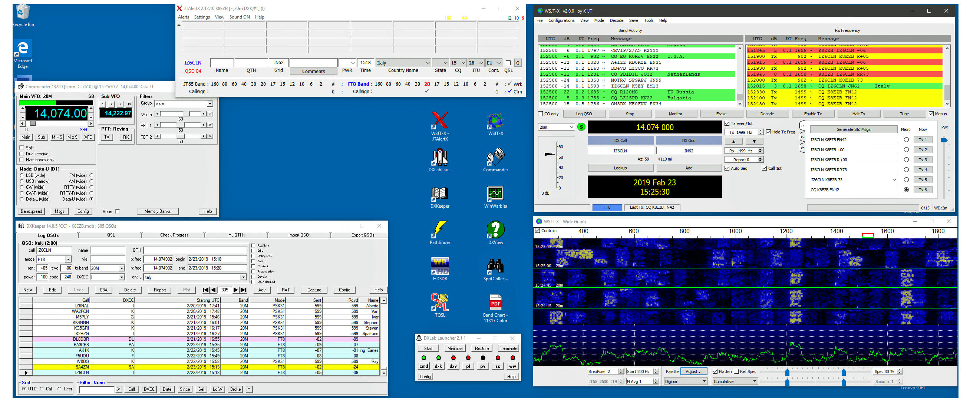Jump to last QSO record in DXKeeper
Image resolution: width=980 pixels, height=403 pixels.
click(244, 290)
